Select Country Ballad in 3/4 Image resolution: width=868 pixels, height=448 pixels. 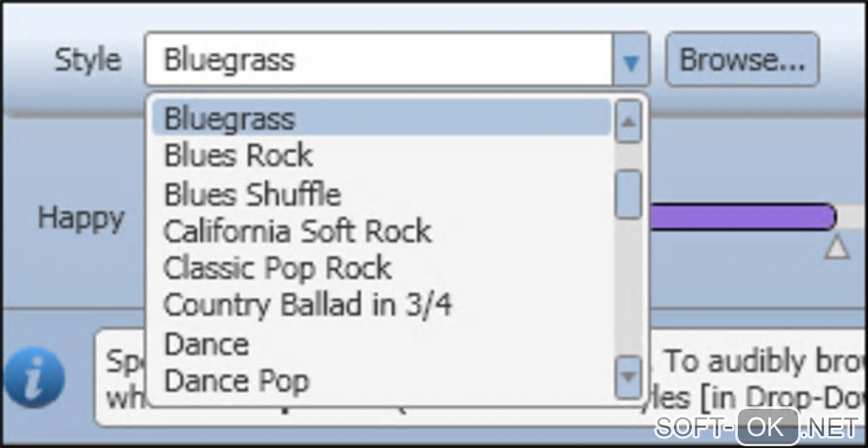pos(307,306)
